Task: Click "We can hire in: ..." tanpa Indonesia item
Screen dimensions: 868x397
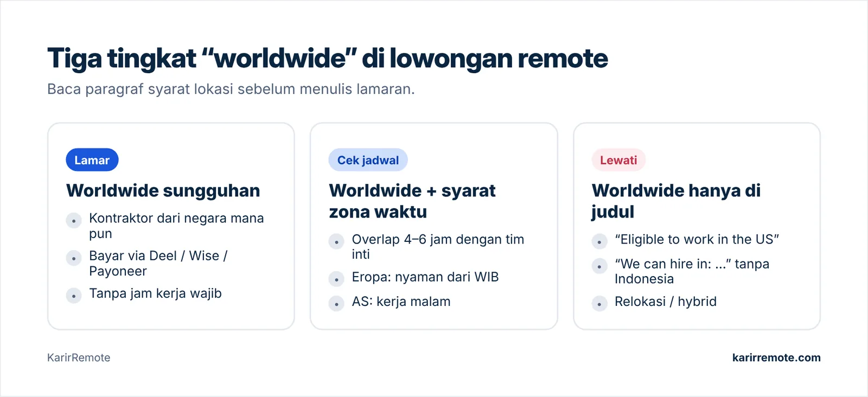Action: (x=692, y=271)
